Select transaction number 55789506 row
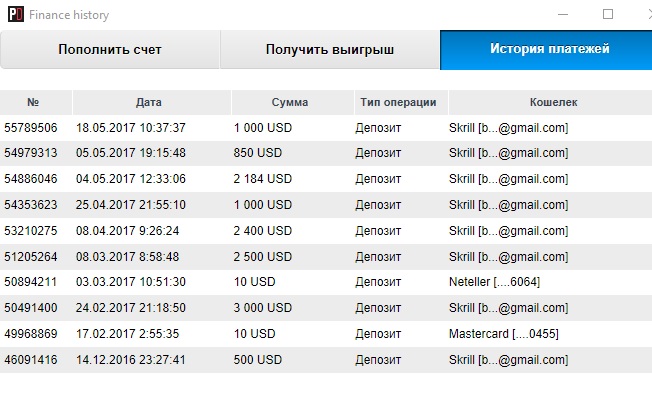Image resolution: width=652 pixels, height=402 pixels. 326,128
